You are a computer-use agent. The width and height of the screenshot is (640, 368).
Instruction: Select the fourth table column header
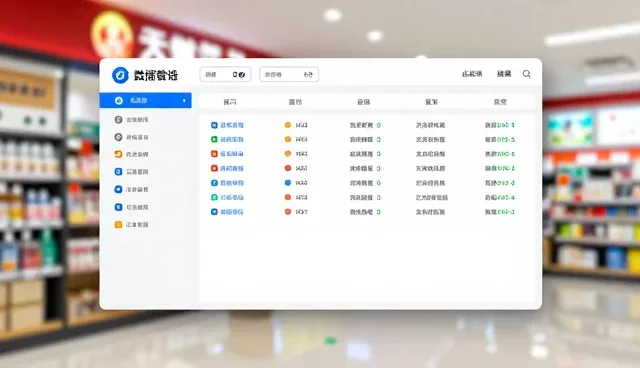[431, 102]
